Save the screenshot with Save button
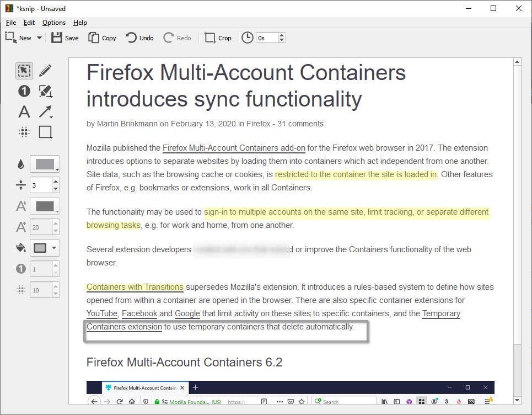 coord(65,38)
